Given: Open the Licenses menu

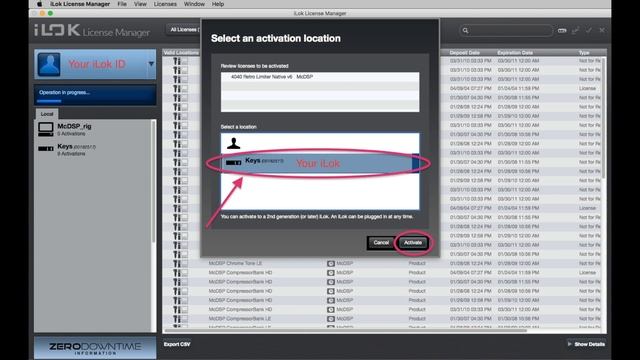Looking at the screenshot, I should [x=165, y=4].
